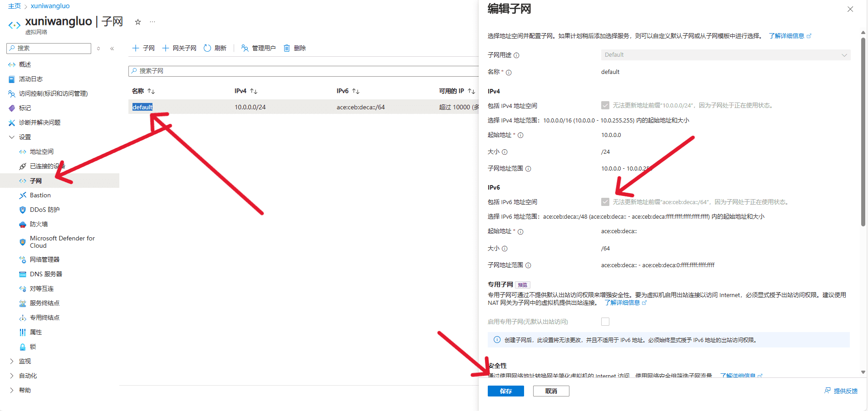Click the 提供反馈 link
Screen dimensions: 868x411
point(842,391)
